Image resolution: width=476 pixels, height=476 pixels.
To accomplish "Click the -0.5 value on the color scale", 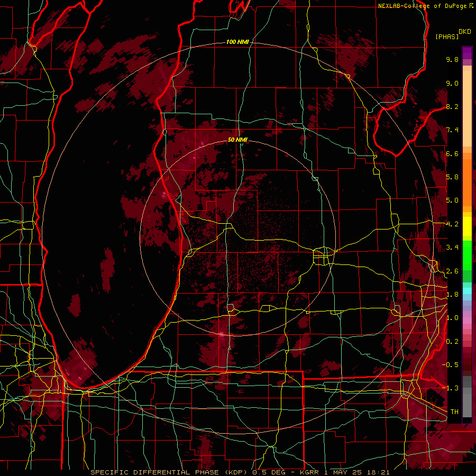I will pyautogui.click(x=451, y=365).
